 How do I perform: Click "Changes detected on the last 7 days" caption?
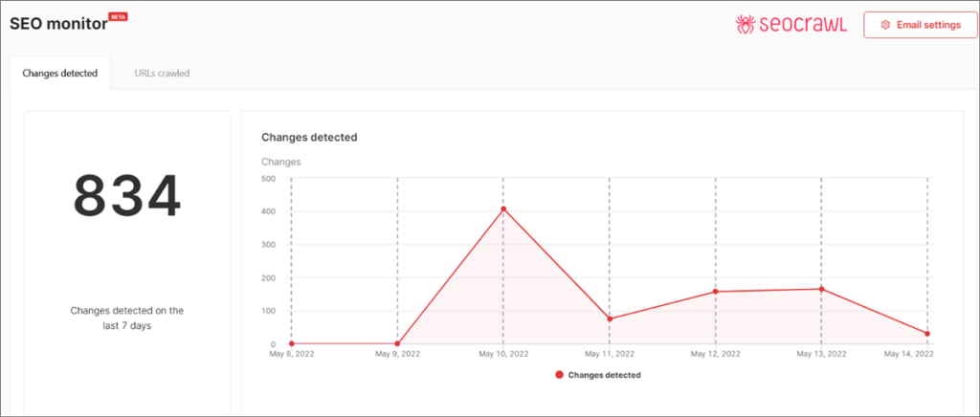coord(127,318)
